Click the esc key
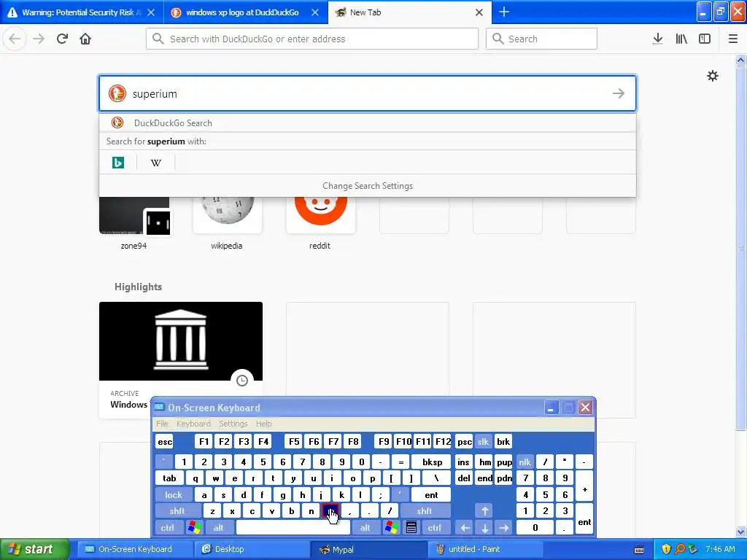Image resolution: width=747 pixels, height=560 pixels. point(165,441)
